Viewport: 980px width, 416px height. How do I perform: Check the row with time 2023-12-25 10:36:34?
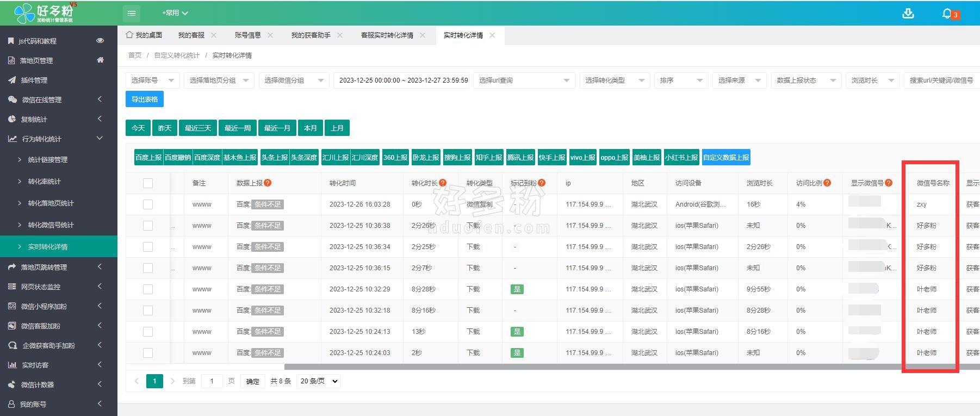click(x=148, y=247)
